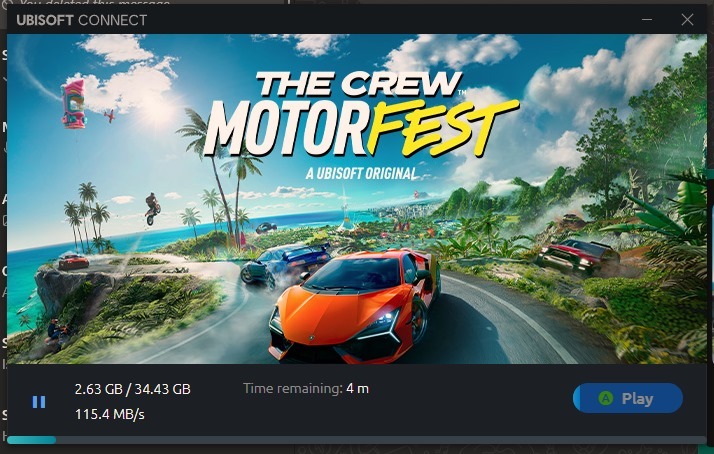Click the blue Play button

click(627, 398)
